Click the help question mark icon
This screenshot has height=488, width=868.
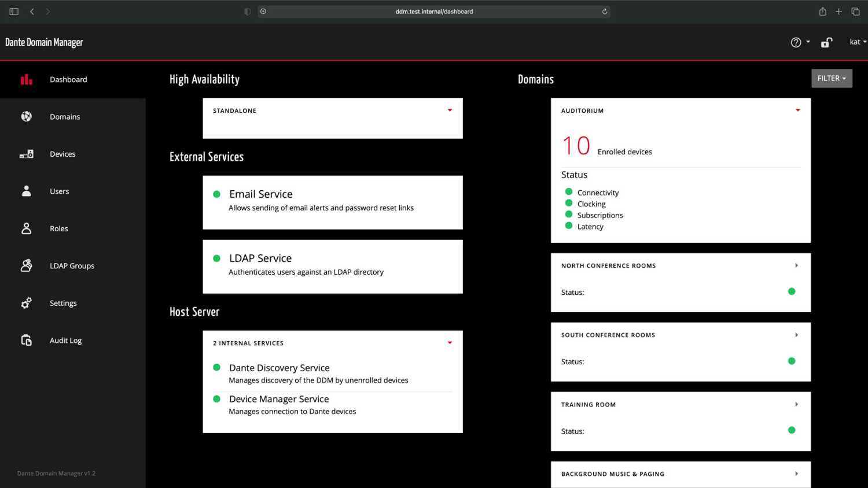click(796, 42)
